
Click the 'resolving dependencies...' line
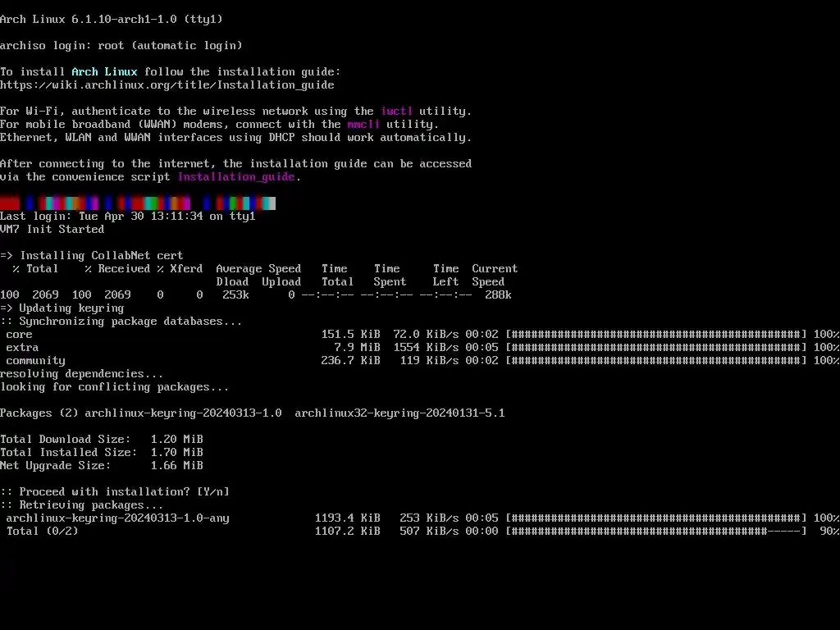click(x=81, y=374)
